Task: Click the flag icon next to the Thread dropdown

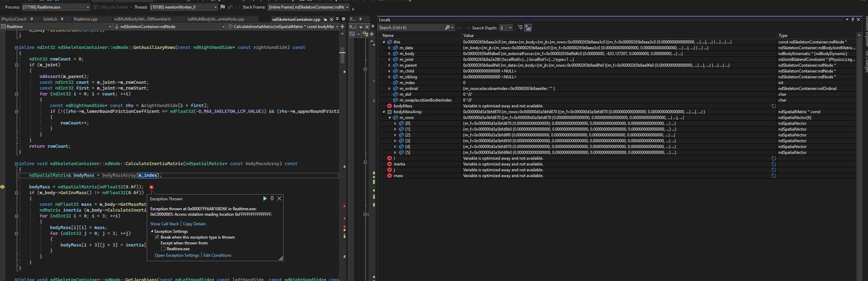Action: 223,7
